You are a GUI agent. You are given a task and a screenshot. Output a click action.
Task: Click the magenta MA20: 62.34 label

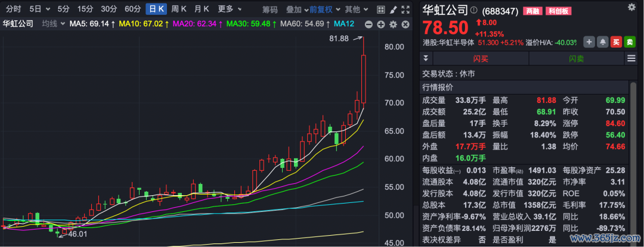[198, 24]
